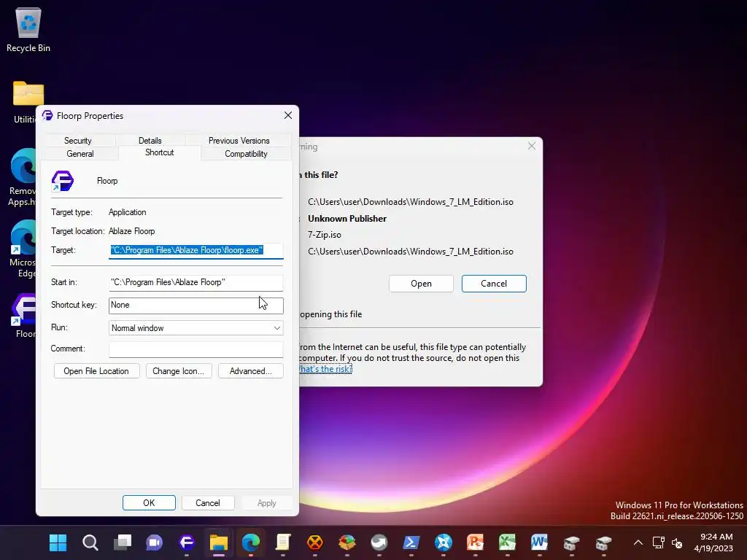Click the Comment field

196,349
